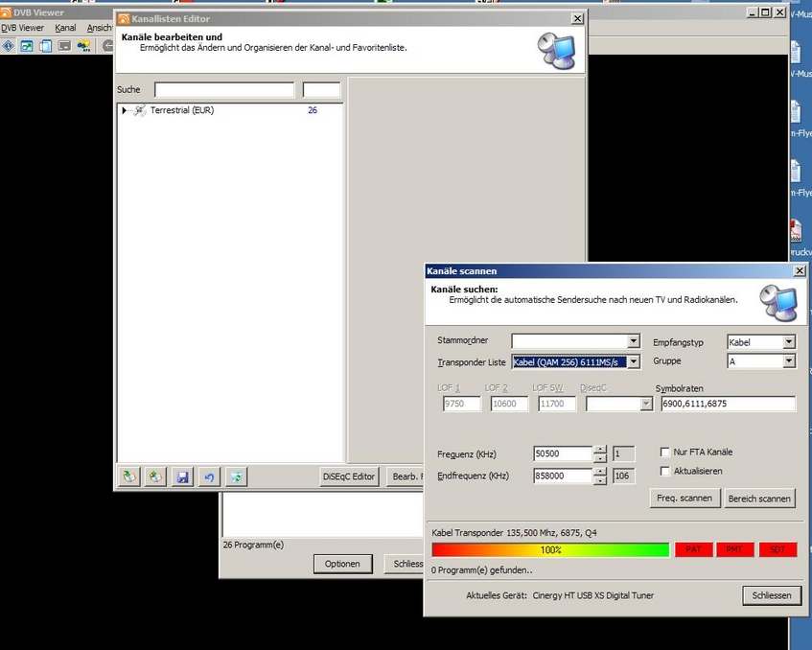Toggle the Aktualisieren checkbox
The width and height of the screenshot is (812, 650).
pos(665,471)
